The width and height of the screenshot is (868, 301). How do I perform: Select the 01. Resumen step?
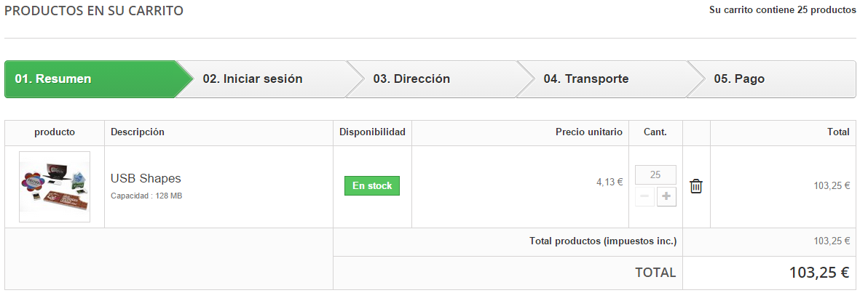87,79
